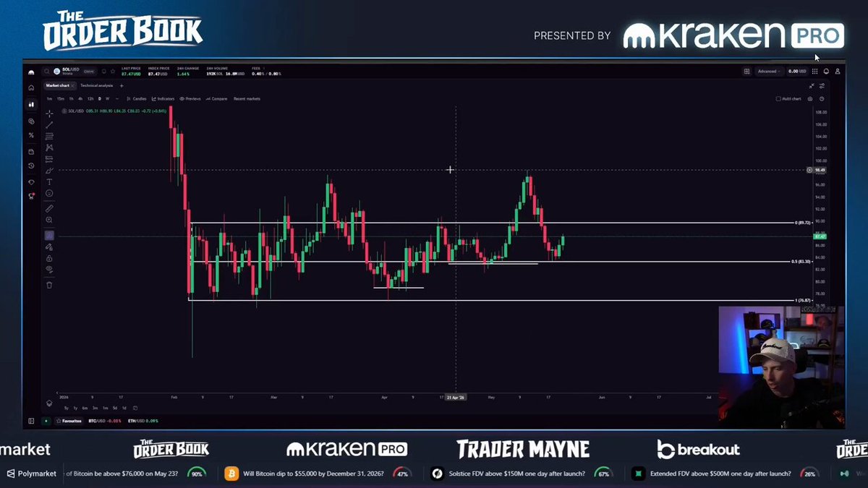Image resolution: width=868 pixels, height=488 pixels.
Task: Select the brush drawing tool
Action: point(49,171)
